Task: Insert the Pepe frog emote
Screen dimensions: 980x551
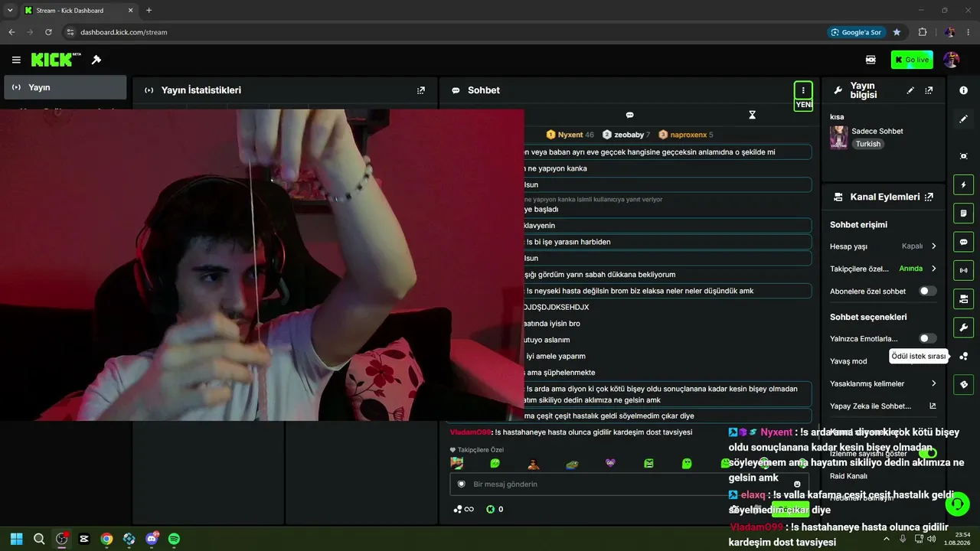Action: pos(572,463)
